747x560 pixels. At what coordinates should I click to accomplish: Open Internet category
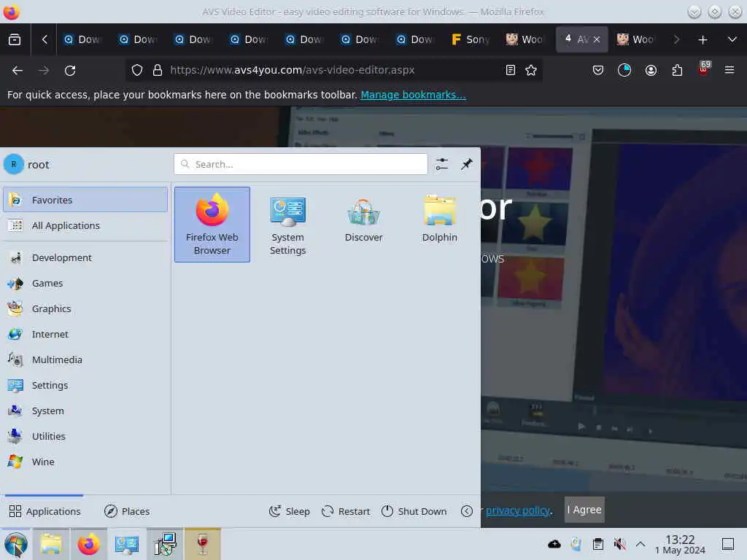pyautogui.click(x=85, y=334)
